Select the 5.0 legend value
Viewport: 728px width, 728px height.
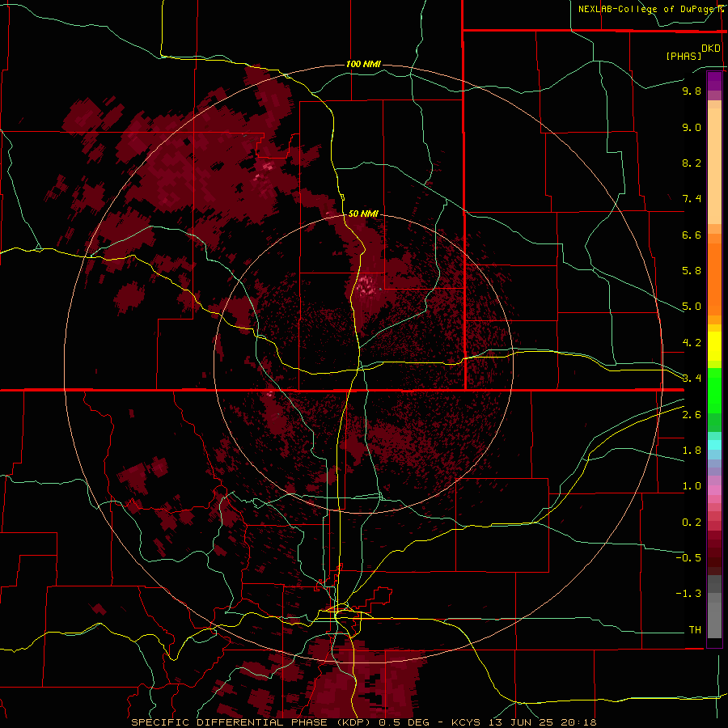point(692,307)
